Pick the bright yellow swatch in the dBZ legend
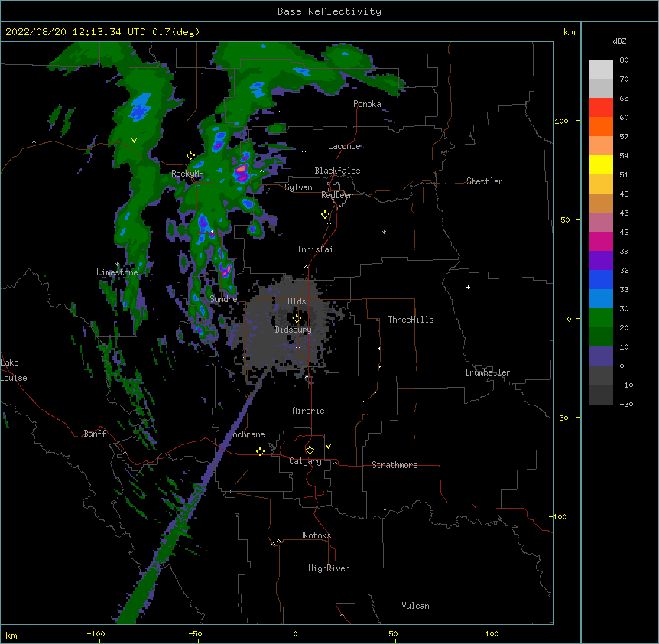Viewport: 659px width, 644px height. tap(601, 164)
